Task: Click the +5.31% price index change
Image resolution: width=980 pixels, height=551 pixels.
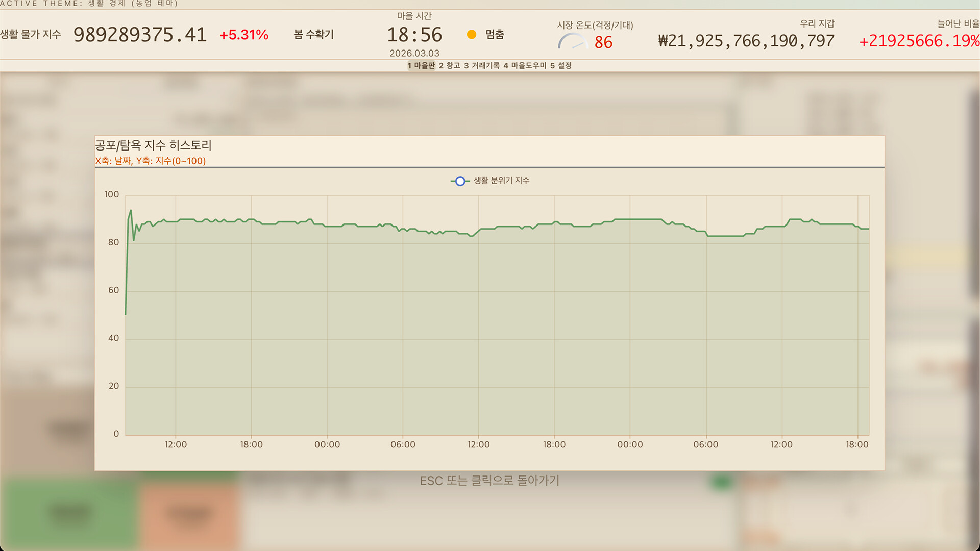Action: [244, 35]
